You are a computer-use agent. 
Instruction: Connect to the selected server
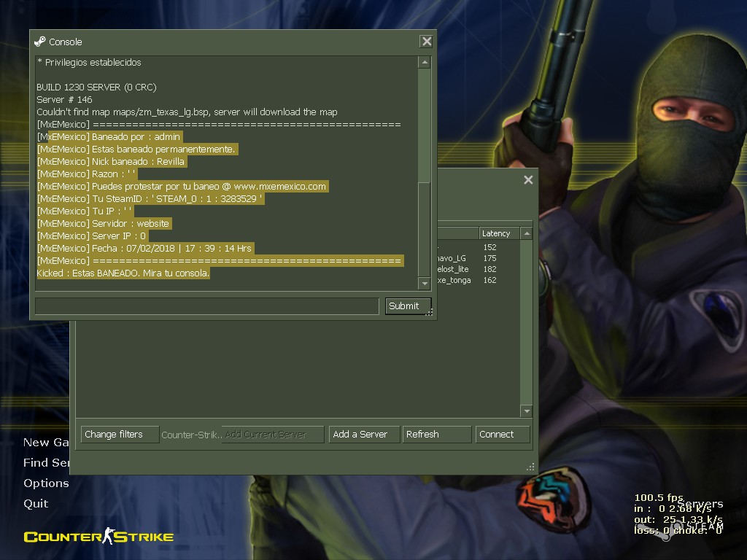[503, 435]
